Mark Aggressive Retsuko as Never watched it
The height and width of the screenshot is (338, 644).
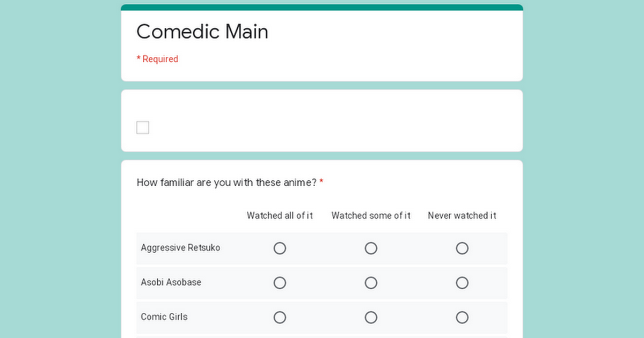(462, 248)
